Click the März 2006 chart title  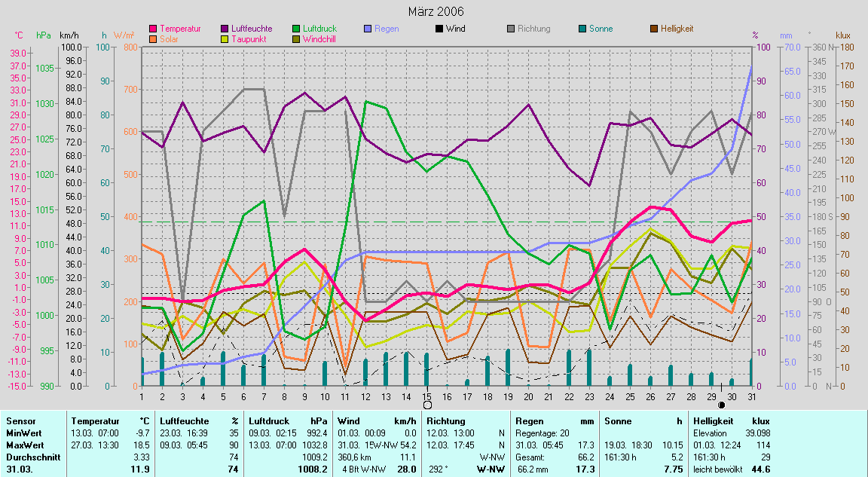436,11
